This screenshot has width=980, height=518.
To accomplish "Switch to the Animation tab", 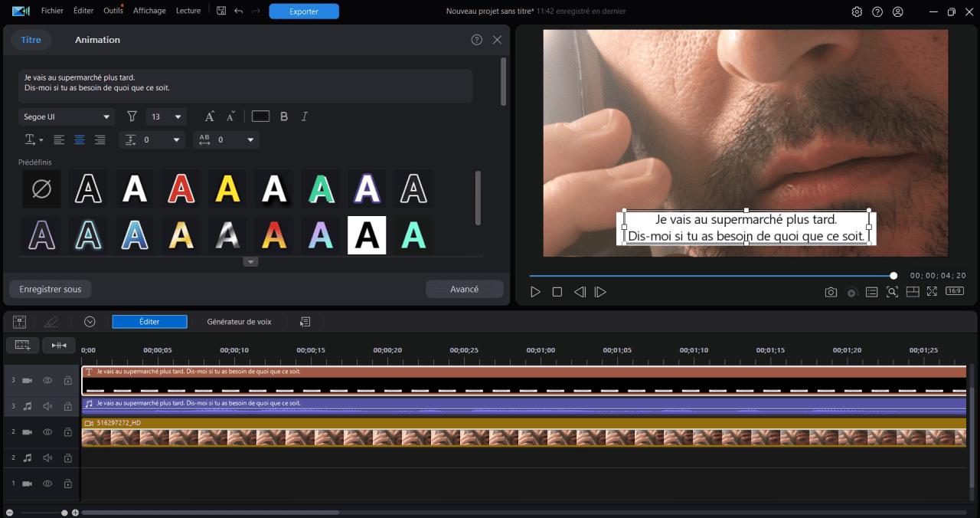I will click(x=97, y=39).
